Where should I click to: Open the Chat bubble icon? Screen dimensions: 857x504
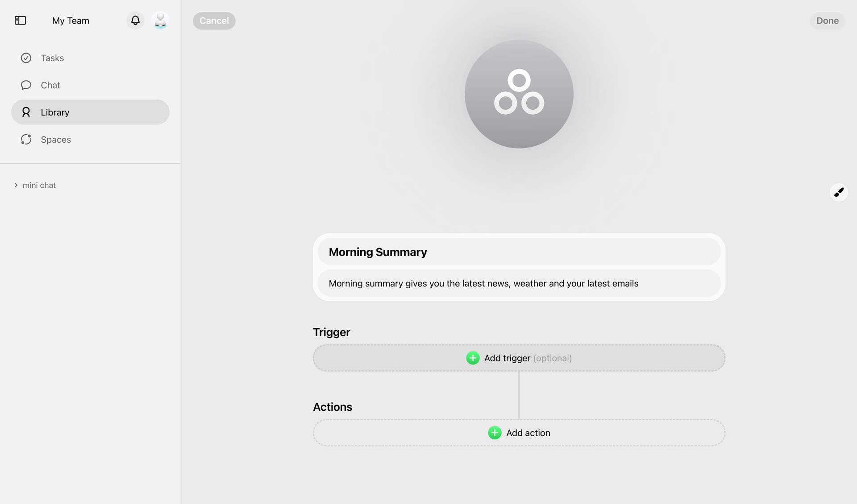pos(26,85)
